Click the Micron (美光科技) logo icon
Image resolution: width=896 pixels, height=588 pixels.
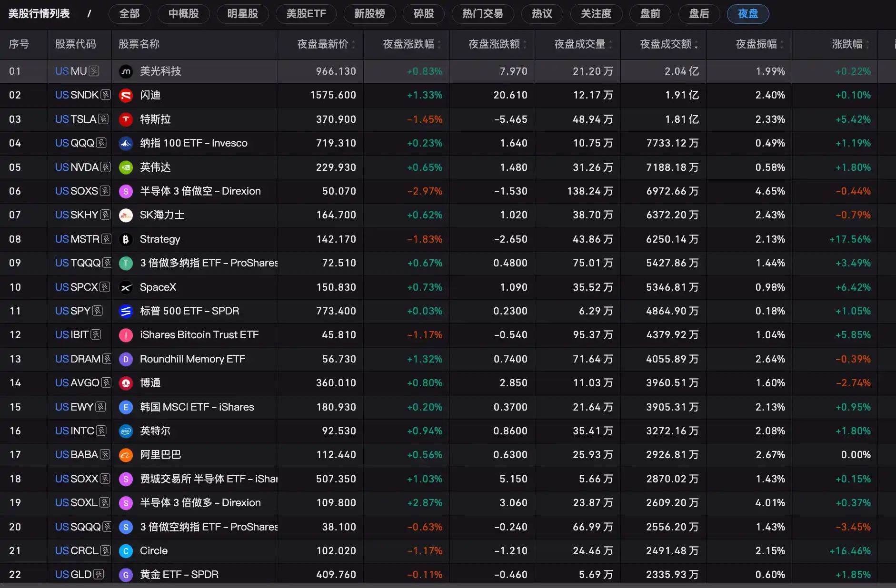[126, 71]
